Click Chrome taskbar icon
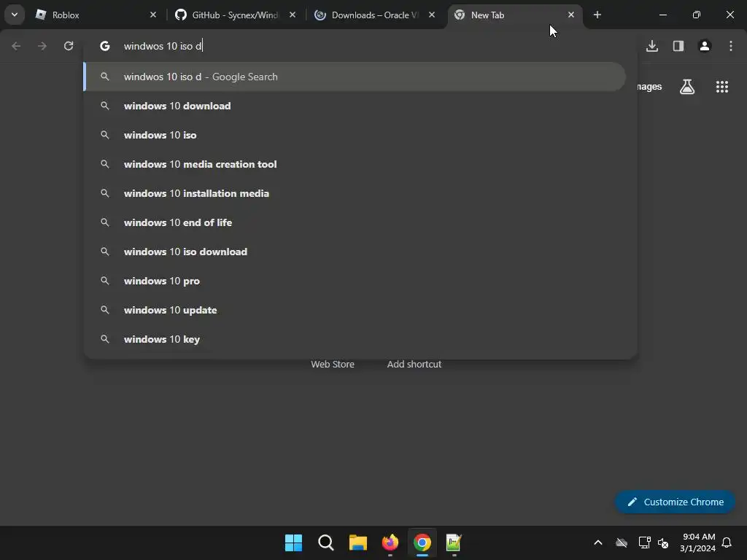 pos(422,542)
